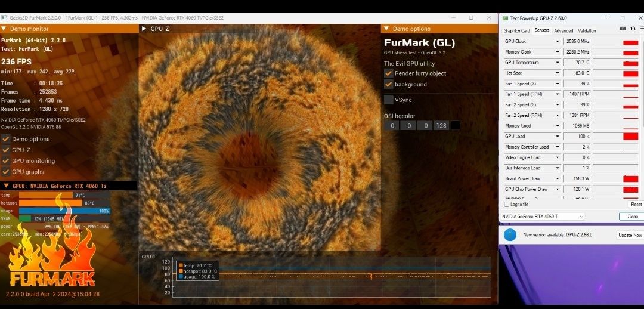
Task: Open the GPU Load sensor dropdown
Action: click(x=558, y=137)
